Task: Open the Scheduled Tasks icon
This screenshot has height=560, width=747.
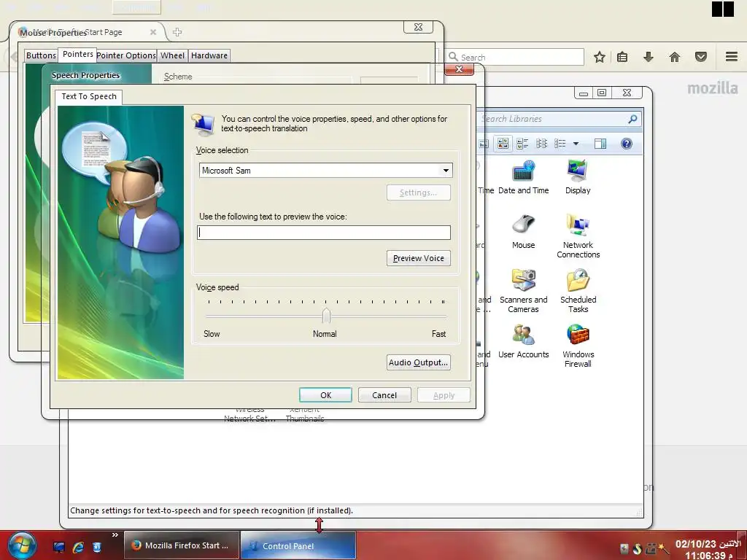Action: click(578, 291)
